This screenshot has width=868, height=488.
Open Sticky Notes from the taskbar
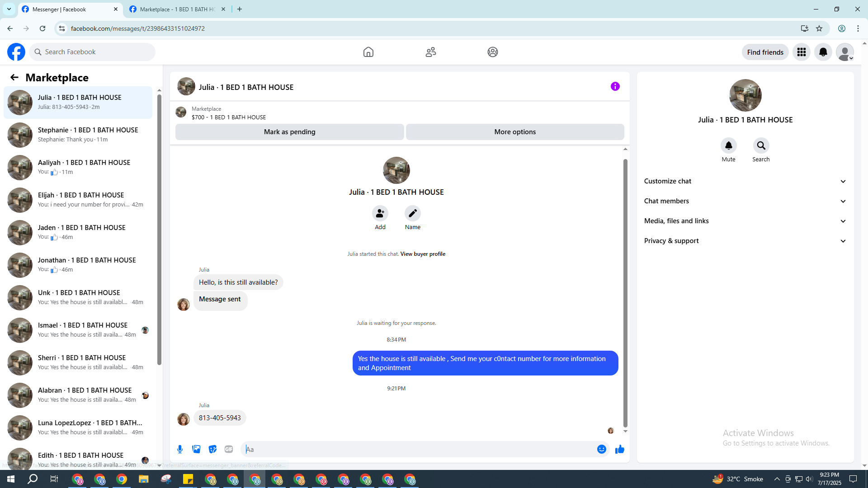click(188, 479)
